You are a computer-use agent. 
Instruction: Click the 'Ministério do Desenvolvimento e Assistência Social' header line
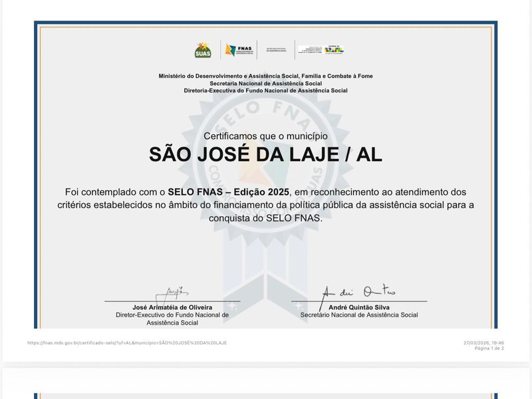click(x=266, y=76)
